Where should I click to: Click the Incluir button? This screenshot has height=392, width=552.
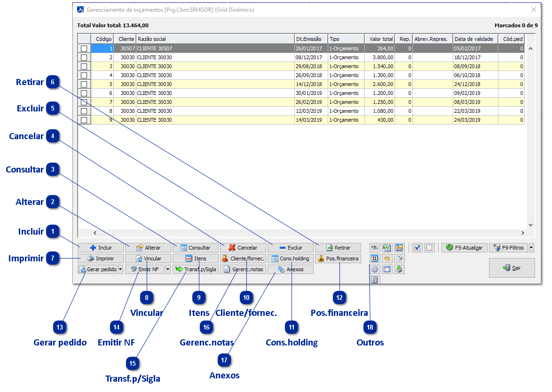click(101, 248)
